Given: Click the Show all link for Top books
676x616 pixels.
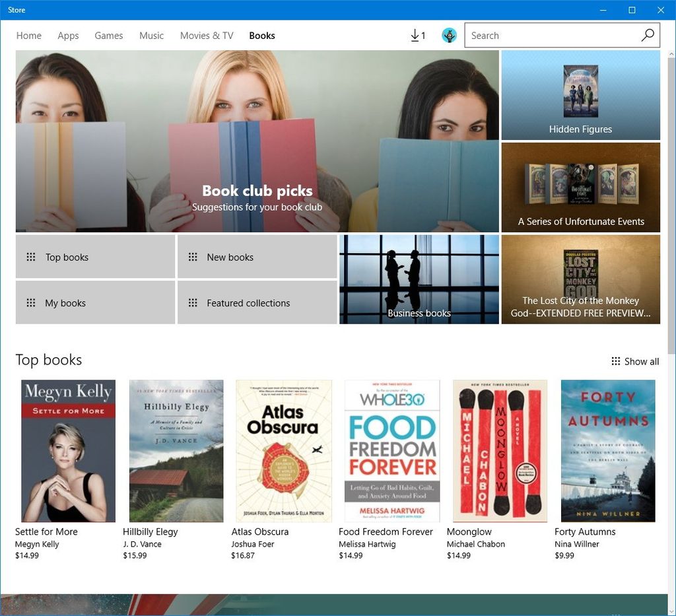Looking at the screenshot, I should click(641, 361).
